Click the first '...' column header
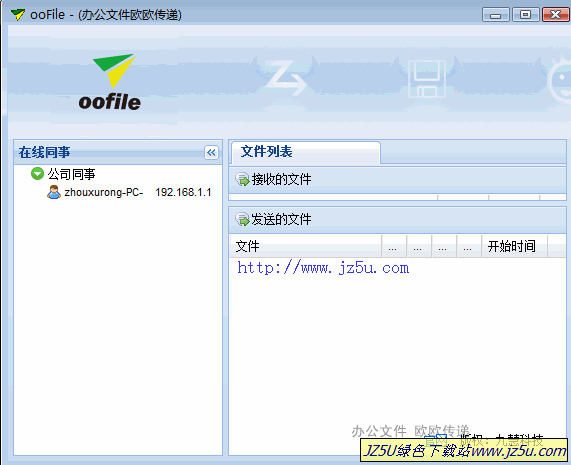 (393, 247)
